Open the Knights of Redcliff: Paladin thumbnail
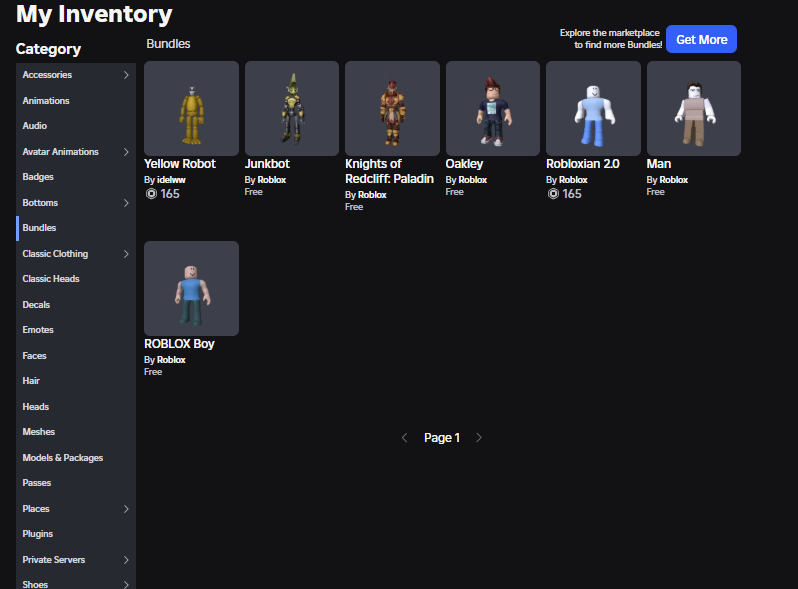 [392, 108]
